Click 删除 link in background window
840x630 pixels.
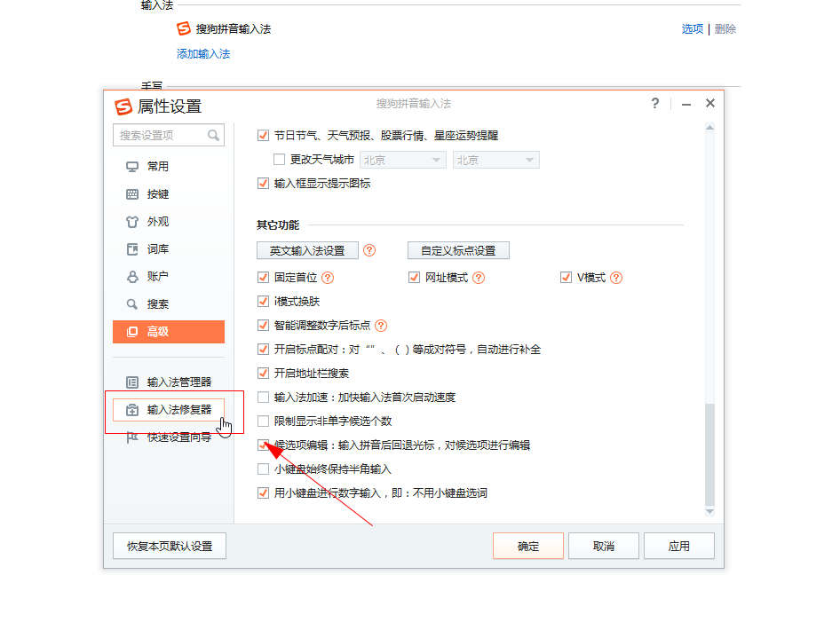725,29
